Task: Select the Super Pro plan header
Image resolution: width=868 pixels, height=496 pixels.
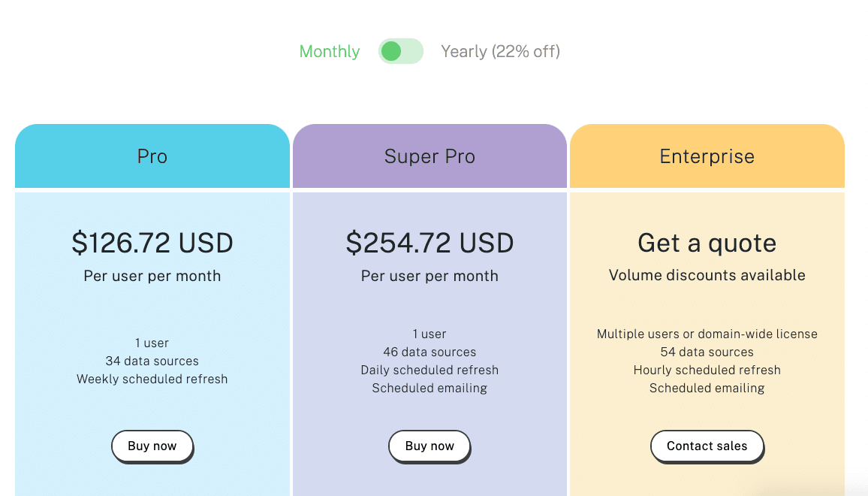Action: pos(429,156)
